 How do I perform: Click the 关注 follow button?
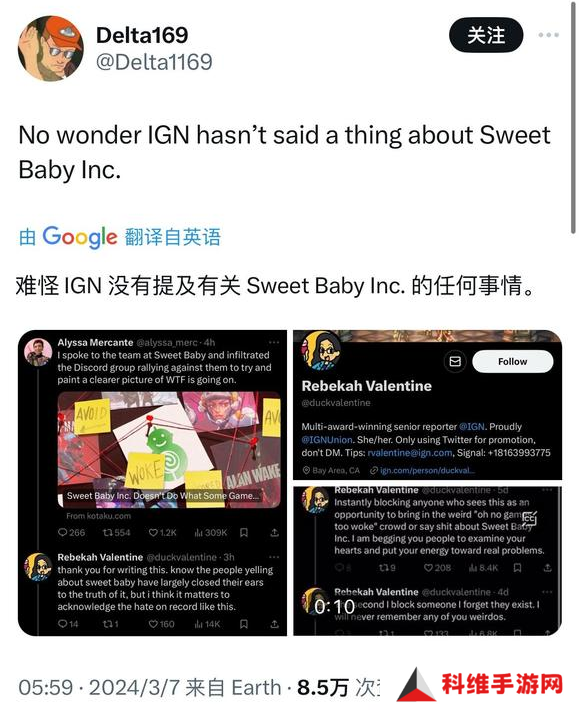486,35
